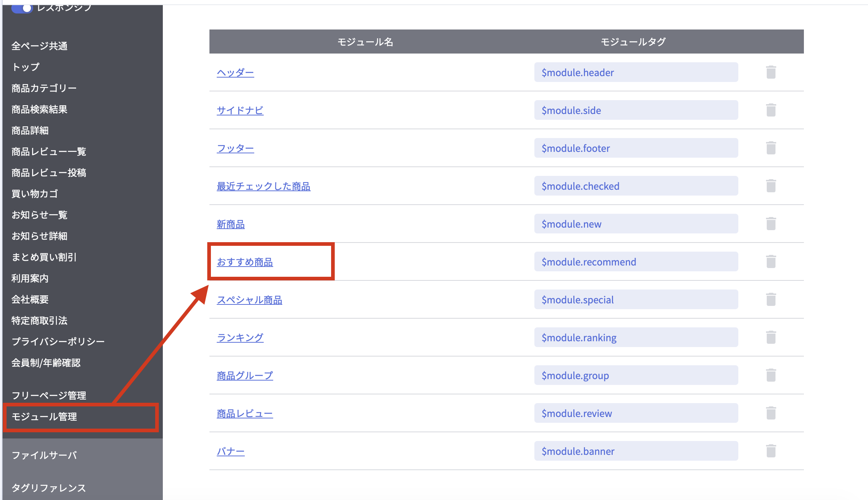
Task: Click trash icon for サイドナビ module
Action: [771, 110]
